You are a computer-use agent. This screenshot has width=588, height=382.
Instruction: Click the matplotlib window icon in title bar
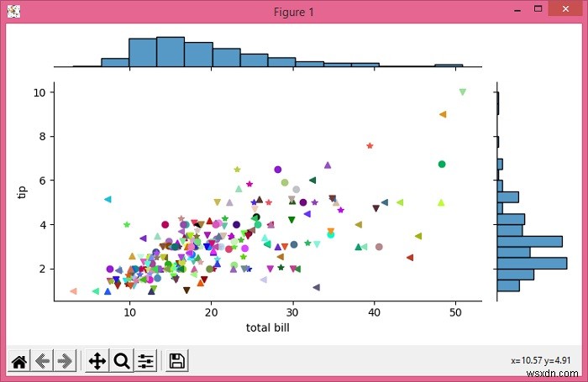[13, 12]
